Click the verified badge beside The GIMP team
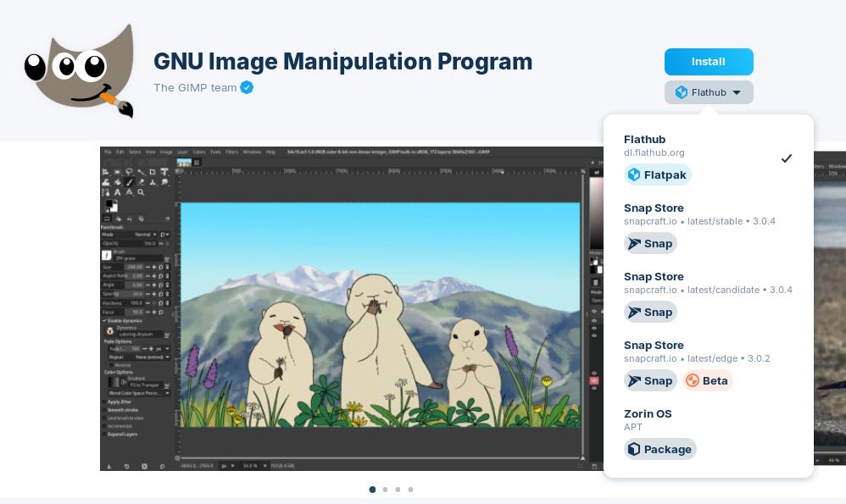Viewport: 846px width, 504px height. pyautogui.click(x=247, y=87)
